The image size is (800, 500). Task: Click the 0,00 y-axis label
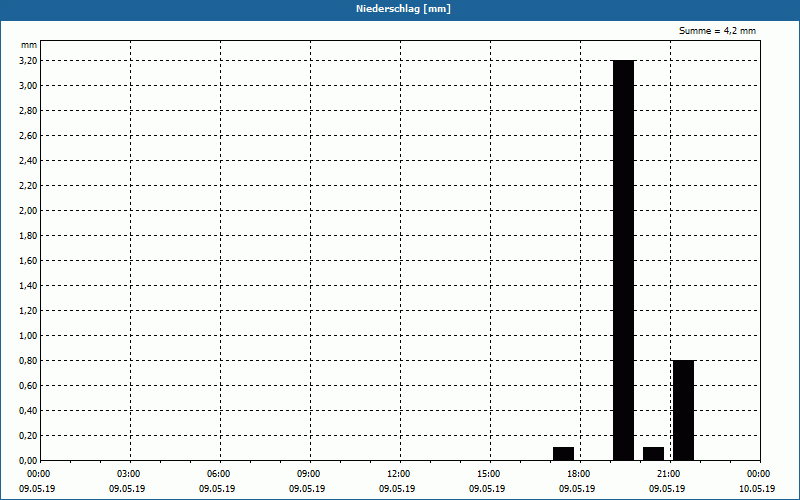(x=28, y=461)
